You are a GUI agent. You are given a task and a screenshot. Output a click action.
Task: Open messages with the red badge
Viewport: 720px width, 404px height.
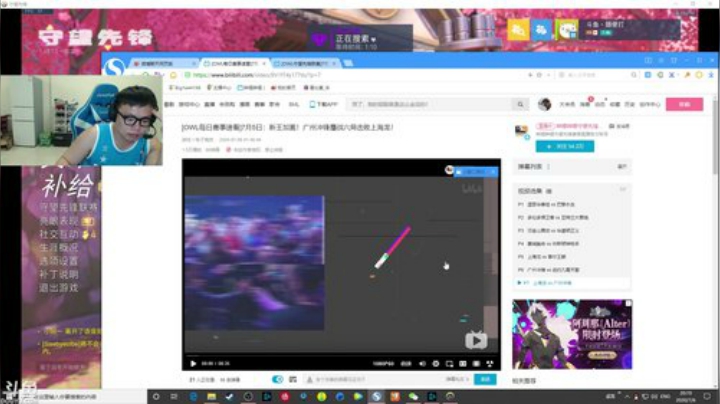pyautogui.click(x=585, y=104)
